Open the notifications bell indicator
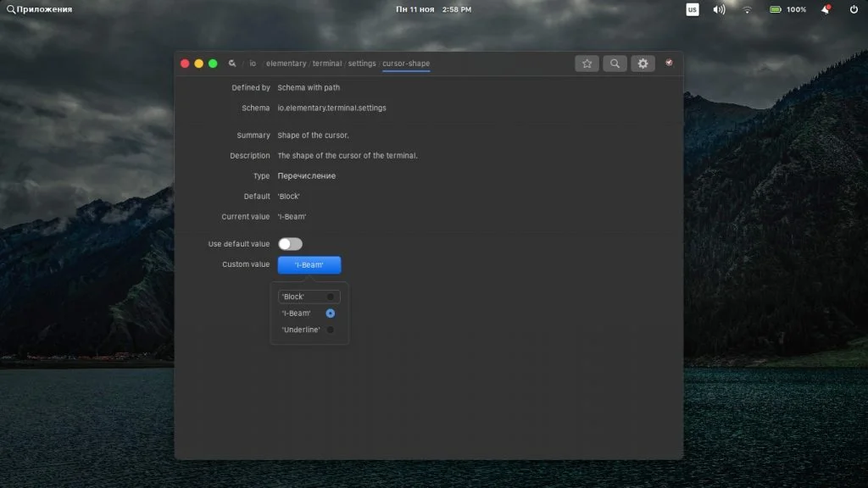This screenshot has width=868, height=488. click(x=826, y=9)
